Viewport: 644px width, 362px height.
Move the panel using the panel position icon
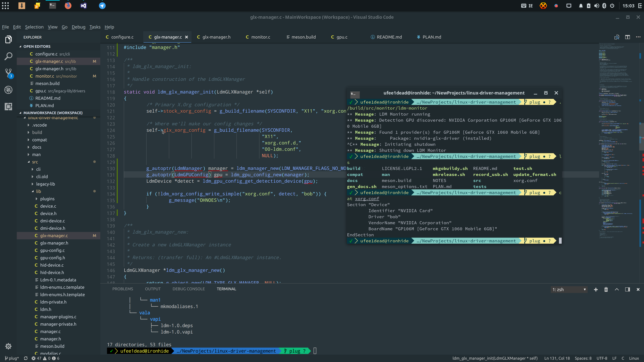[628, 289]
